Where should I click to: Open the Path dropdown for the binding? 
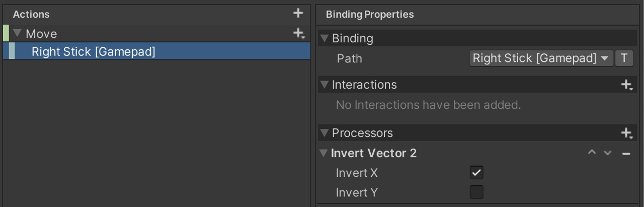point(541,58)
